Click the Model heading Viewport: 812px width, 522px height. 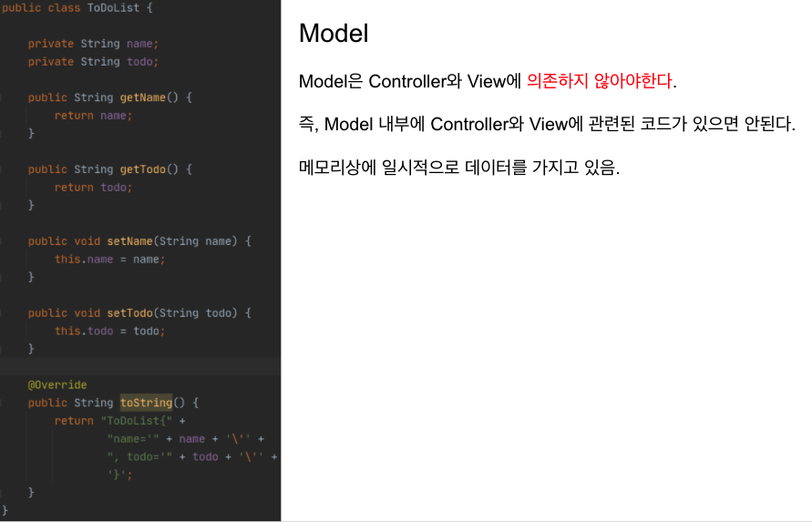point(334,34)
